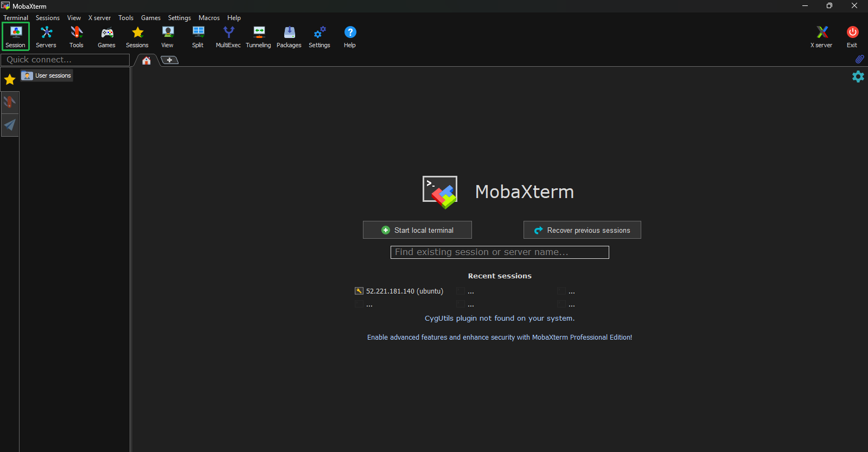The image size is (868, 452).
Task: Open the Settings gears toolbar icon
Action: tap(320, 37)
